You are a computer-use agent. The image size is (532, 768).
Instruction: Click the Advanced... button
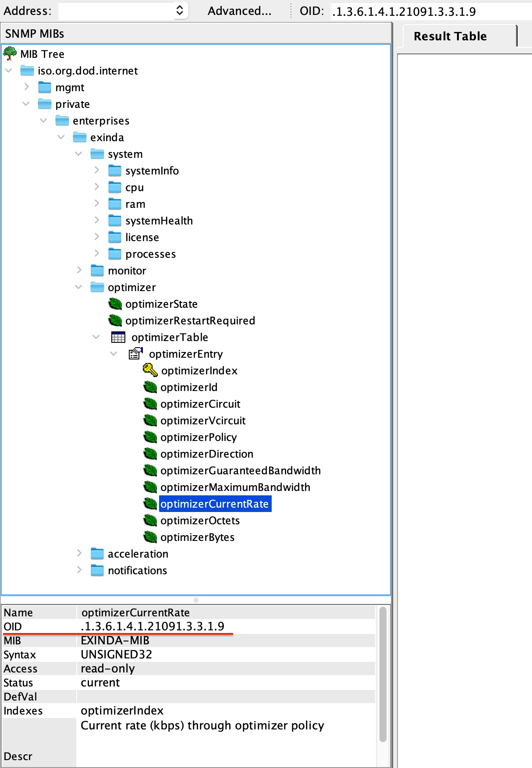pyautogui.click(x=240, y=11)
